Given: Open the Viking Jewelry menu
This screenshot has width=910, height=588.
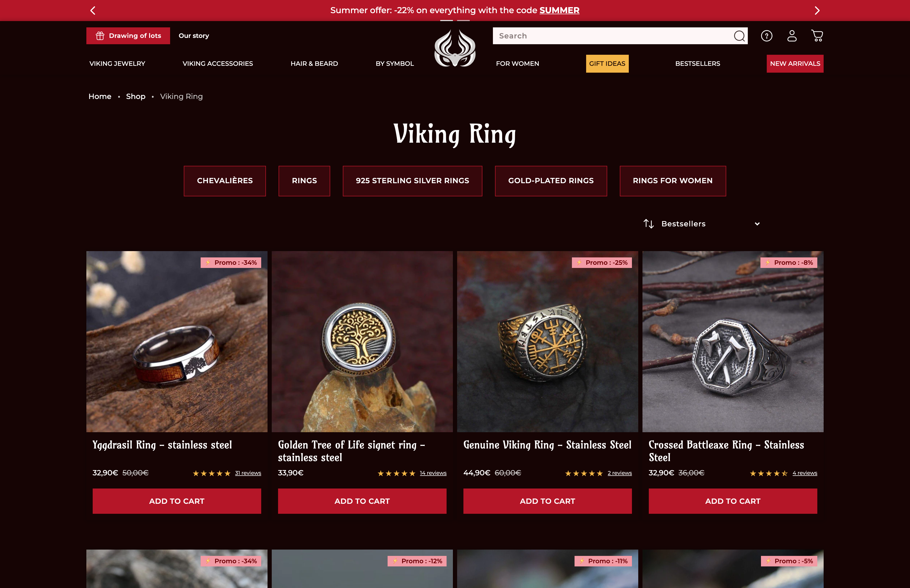Looking at the screenshot, I should [x=117, y=64].
